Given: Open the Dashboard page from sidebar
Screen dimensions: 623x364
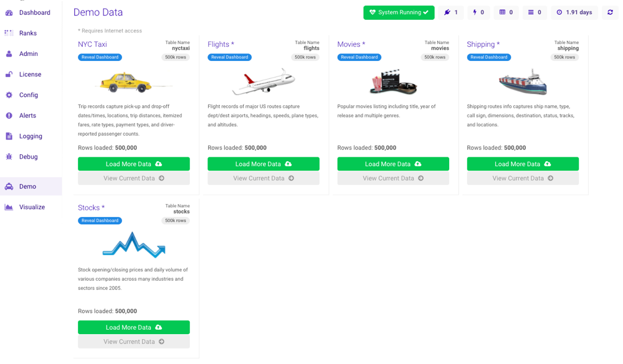Looking at the screenshot, I should (x=34, y=12).
